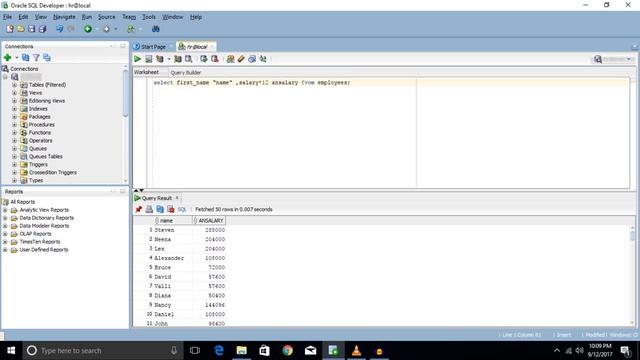
Task: Expand the Triggers tree node
Action: pyautogui.click(x=14, y=164)
